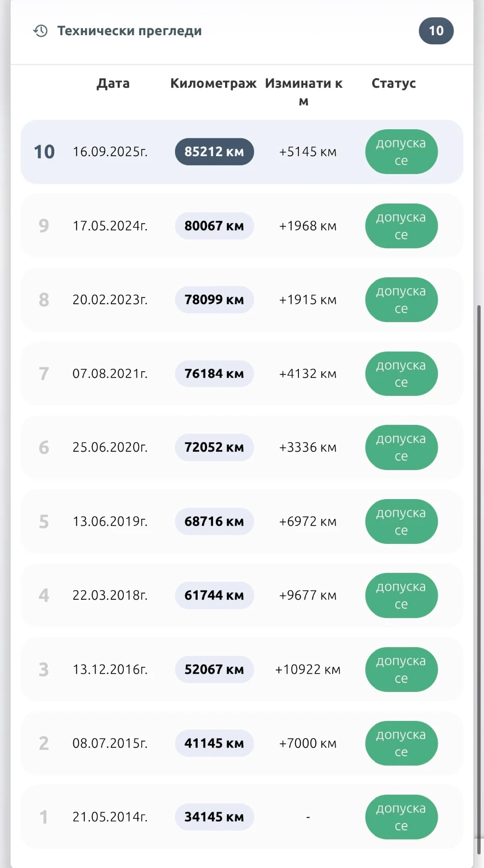This screenshot has width=484, height=868.
Task: Click the row number 9 label
Action: (44, 226)
